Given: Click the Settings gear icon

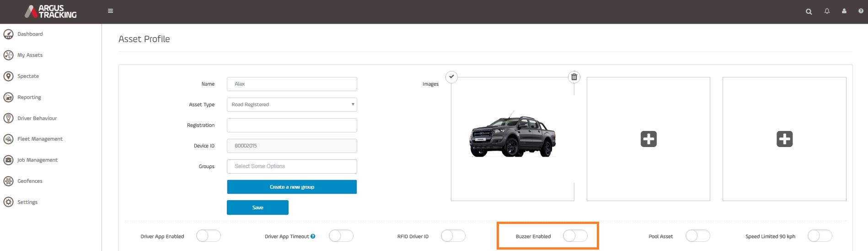Looking at the screenshot, I should coord(8,202).
